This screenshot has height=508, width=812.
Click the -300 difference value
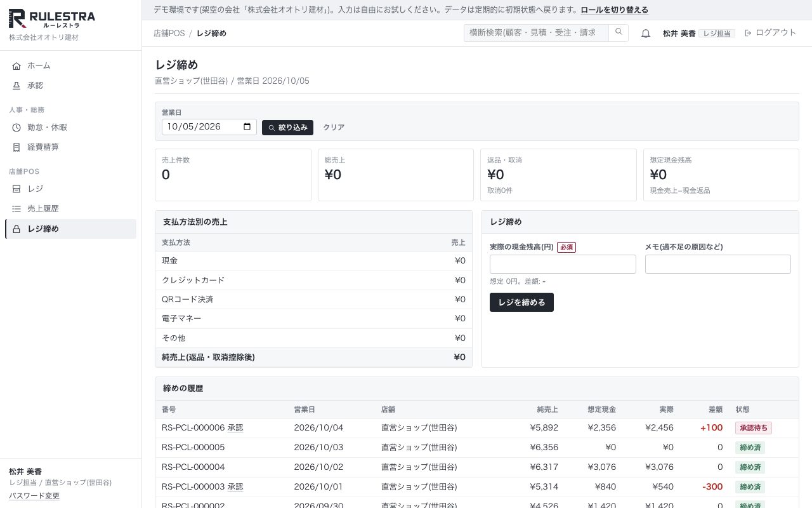[x=712, y=487]
